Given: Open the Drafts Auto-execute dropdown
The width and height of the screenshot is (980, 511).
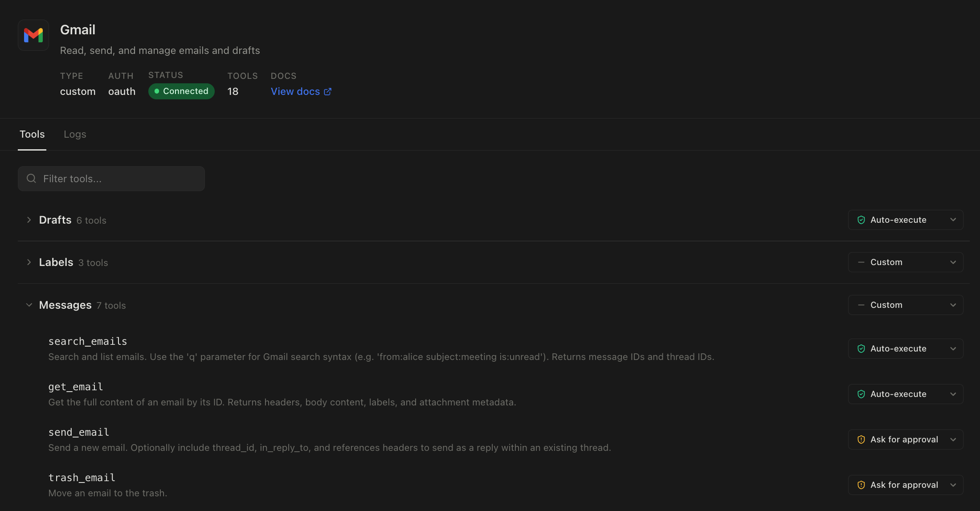Looking at the screenshot, I should point(905,220).
